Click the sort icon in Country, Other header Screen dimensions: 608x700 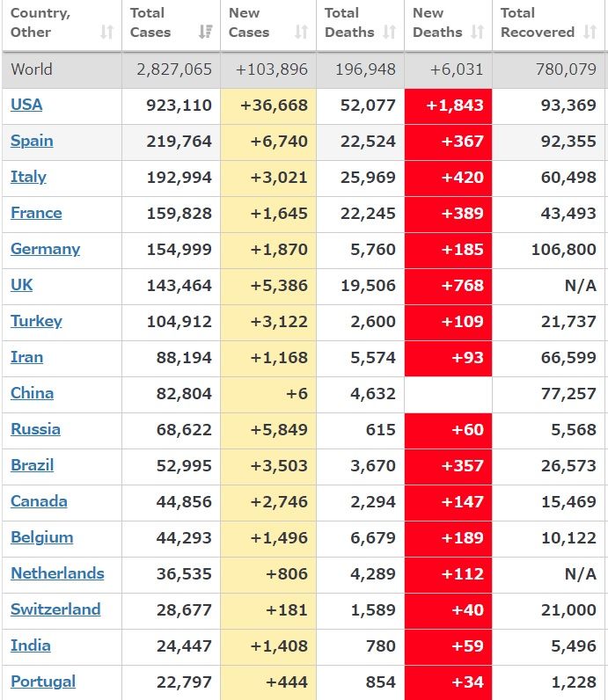coord(106,33)
